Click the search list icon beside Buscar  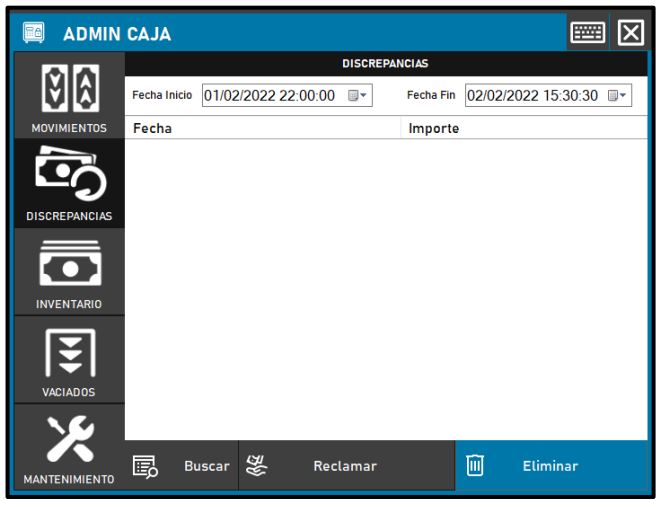click(x=146, y=466)
